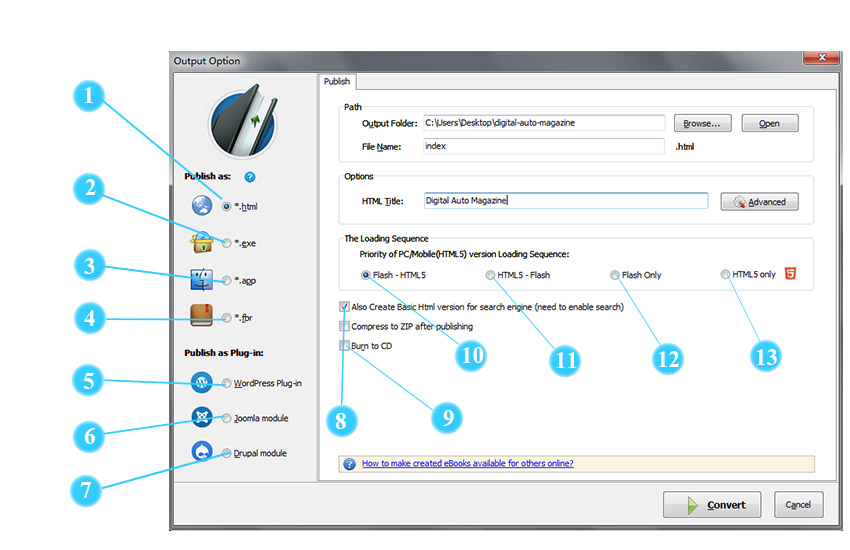Select the *.exe radio button
Image resolution: width=850 pixels, height=550 pixels.
click(x=227, y=243)
